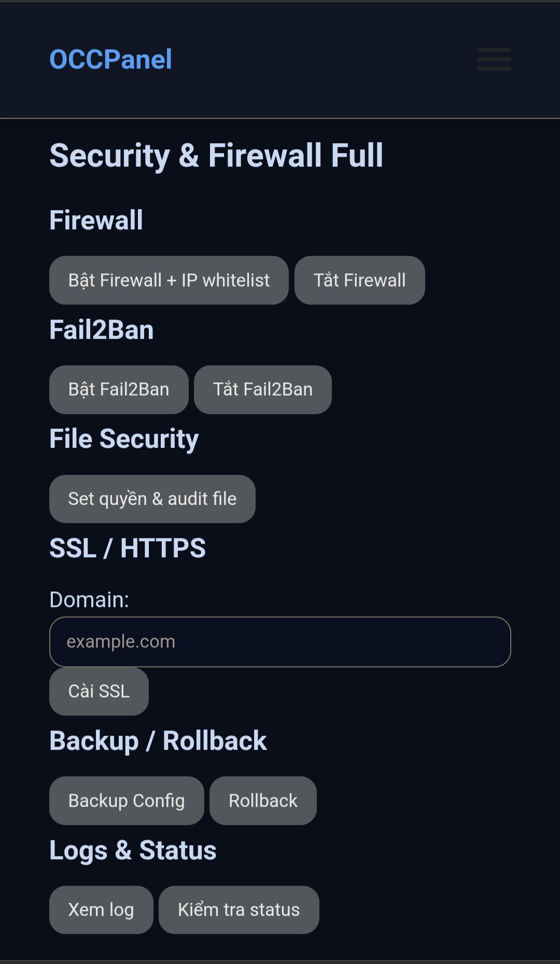
Task: Click the Backup Config button
Action: click(127, 801)
